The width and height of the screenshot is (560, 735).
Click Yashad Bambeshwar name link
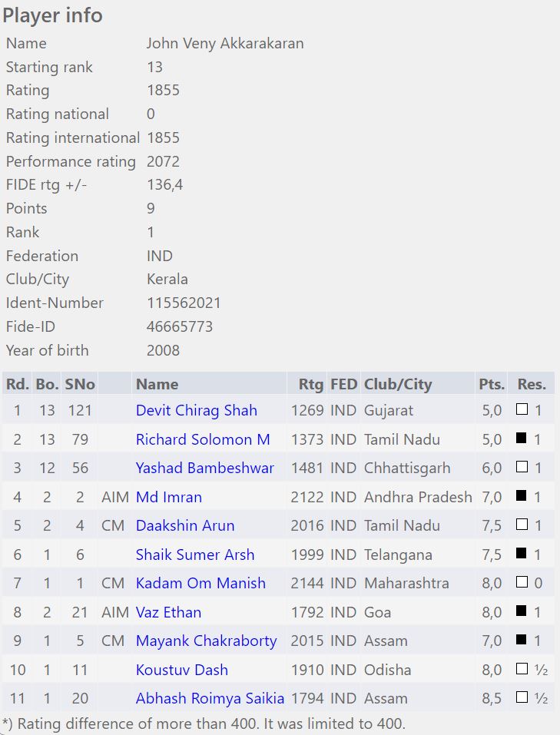click(x=204, y=468)
